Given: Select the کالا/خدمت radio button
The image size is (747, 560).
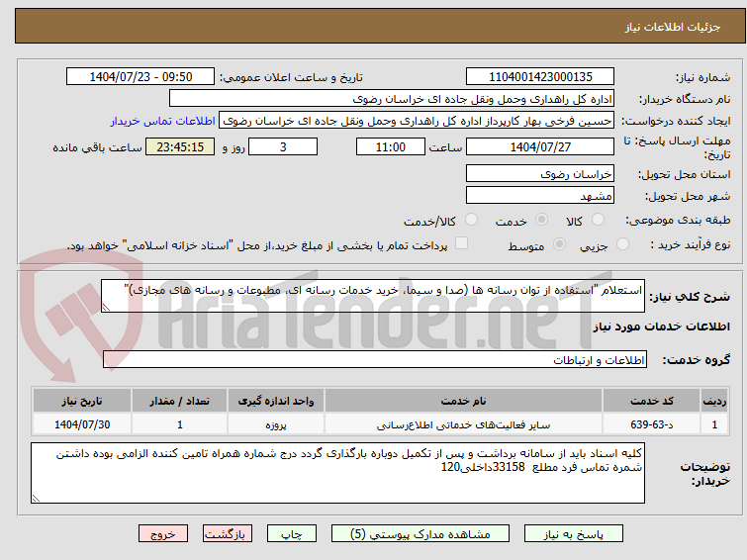Looking at the screenshot, I should click(471, 220).
